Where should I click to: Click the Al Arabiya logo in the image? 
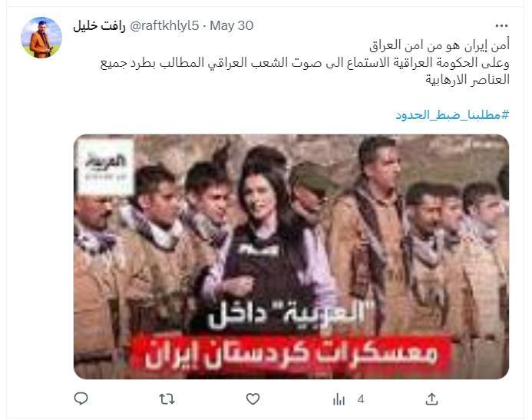click(106, 167)
